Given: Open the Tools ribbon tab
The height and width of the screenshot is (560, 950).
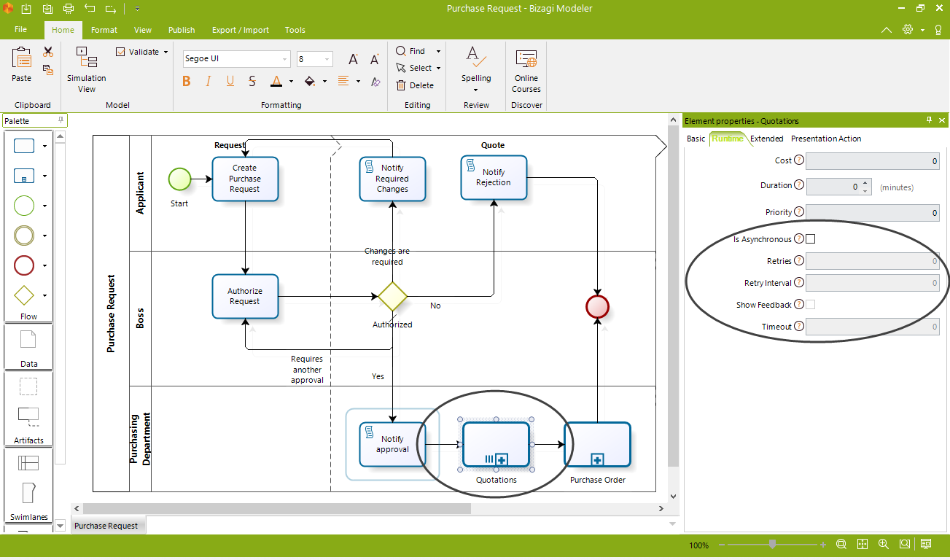Looking at the screenshot, I should coord(295,30).
